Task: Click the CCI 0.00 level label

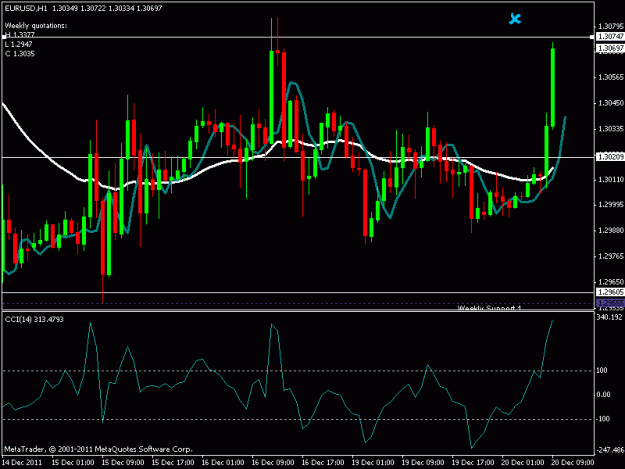Action: pos(603,394)
